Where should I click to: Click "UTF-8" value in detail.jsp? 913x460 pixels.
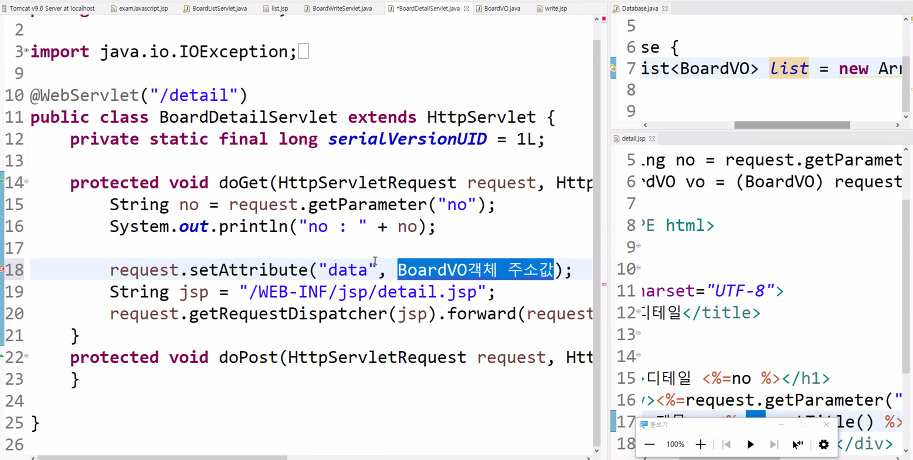[x=739, y=291]
